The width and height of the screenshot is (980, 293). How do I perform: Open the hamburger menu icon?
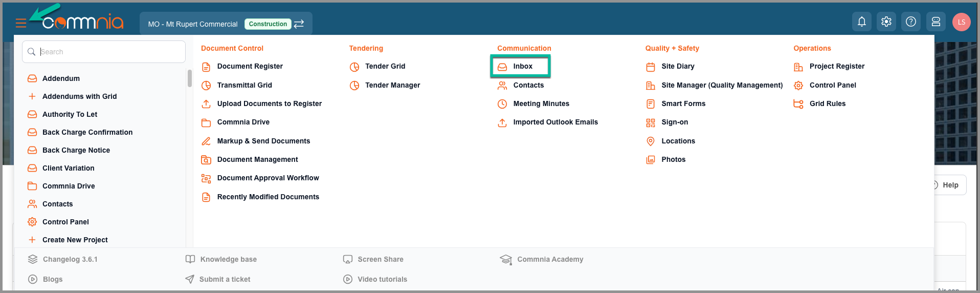point(21,23)
